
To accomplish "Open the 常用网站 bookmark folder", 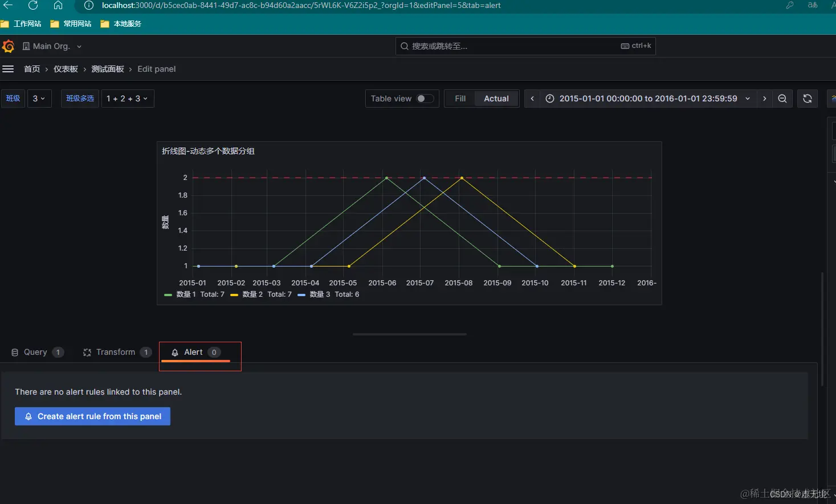I will (x=71, y=24).
